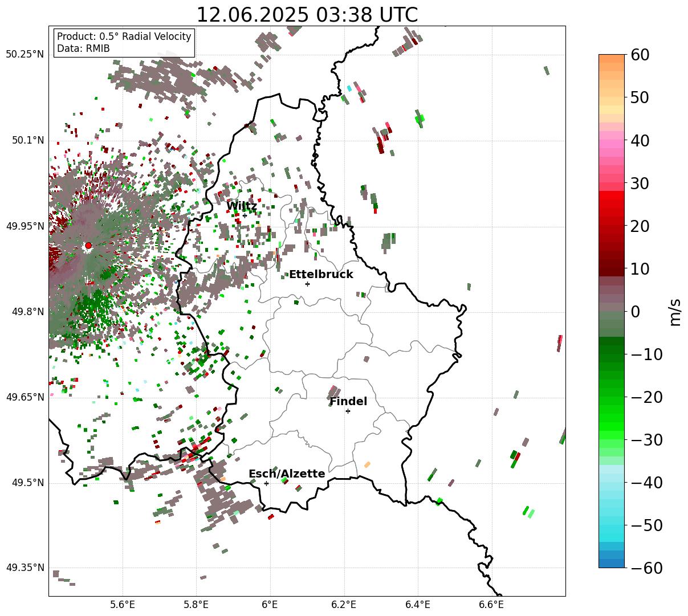Click the 5.6°E longitude label
The width and height of the screenshot is (688, 616).
pyautogui.click(x=123, y=605)
